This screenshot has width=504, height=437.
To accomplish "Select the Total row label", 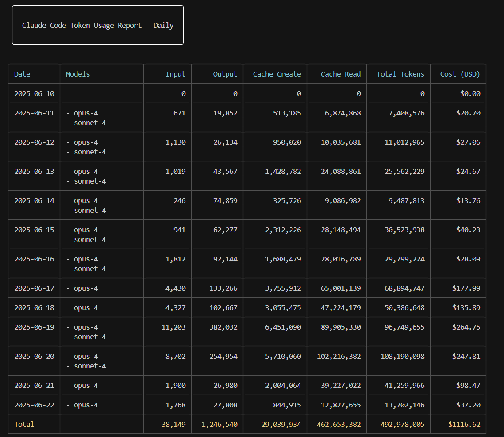I will pos(24,424).
